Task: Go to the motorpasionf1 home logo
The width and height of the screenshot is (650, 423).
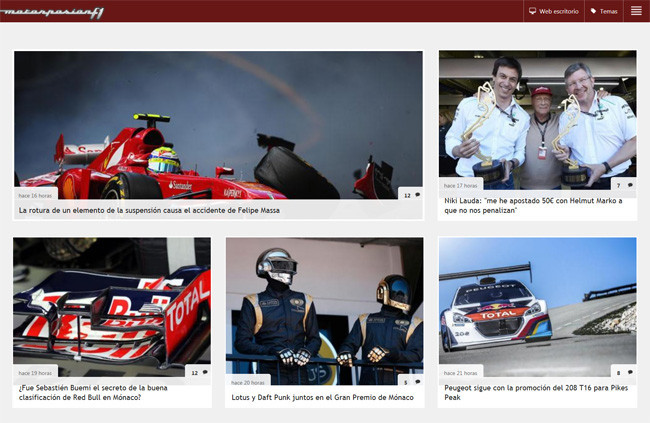Action: tap(52, 12)
